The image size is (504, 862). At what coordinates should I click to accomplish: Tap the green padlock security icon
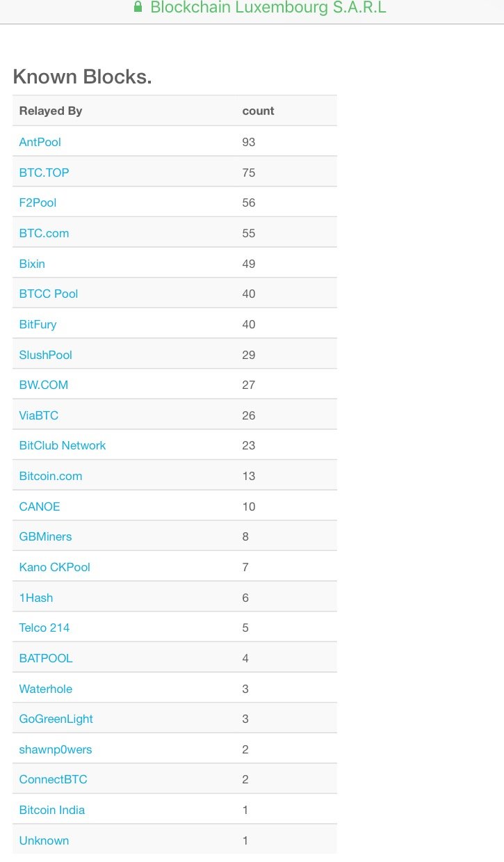[138, 8]
